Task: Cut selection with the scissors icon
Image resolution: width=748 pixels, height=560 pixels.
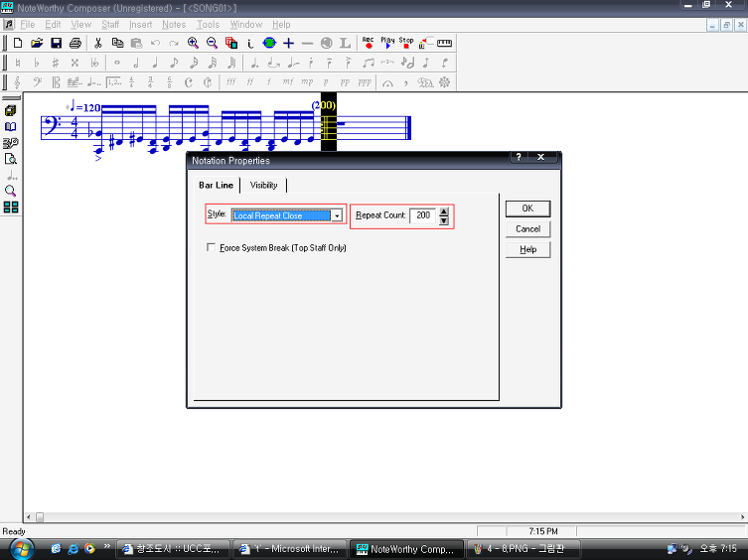Action: pos(97,43)
